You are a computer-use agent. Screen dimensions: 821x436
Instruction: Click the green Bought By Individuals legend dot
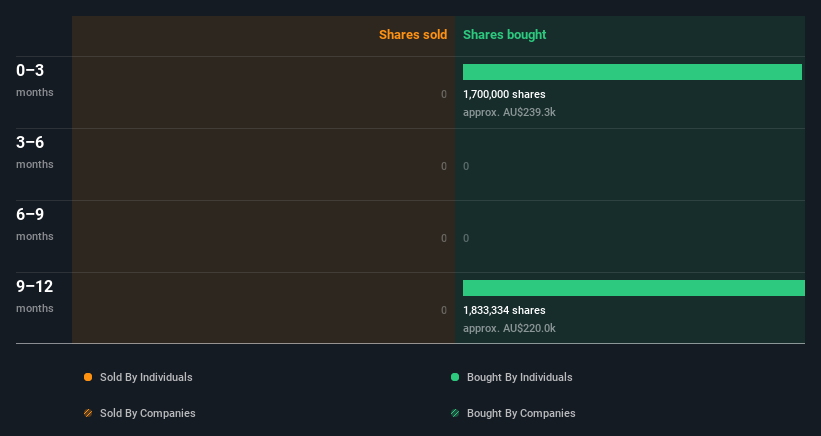455,377
